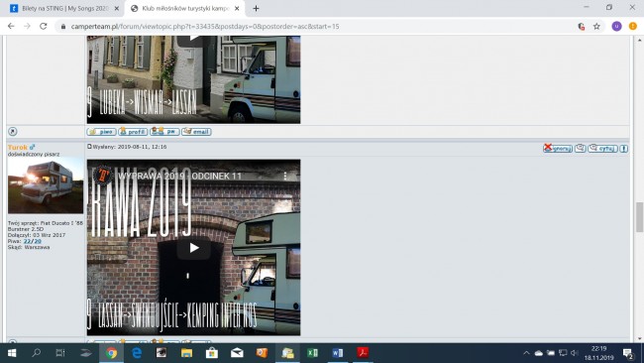
Task: Open Windows taskbar search
Action: [x=36, y=353]
